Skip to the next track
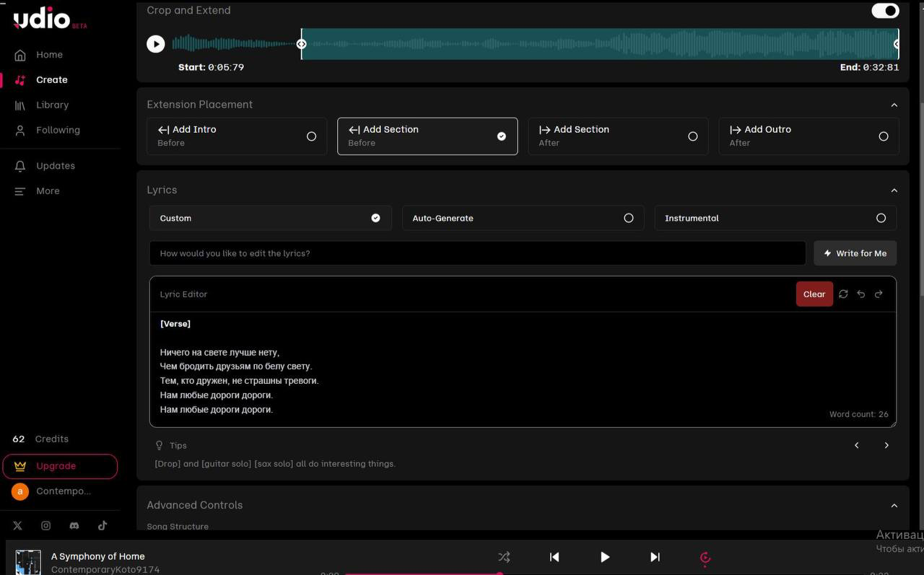The image size is (924, 575). click(655, 557)
